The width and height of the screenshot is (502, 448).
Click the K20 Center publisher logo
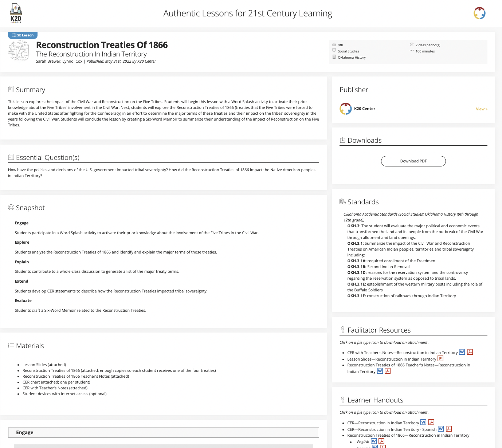pos(345,109)
